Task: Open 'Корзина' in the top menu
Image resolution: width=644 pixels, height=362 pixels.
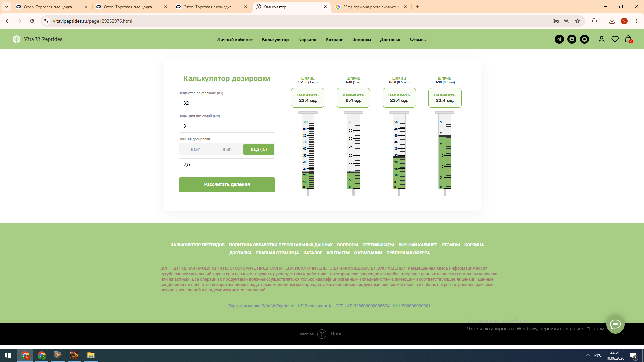Action: 307,40
